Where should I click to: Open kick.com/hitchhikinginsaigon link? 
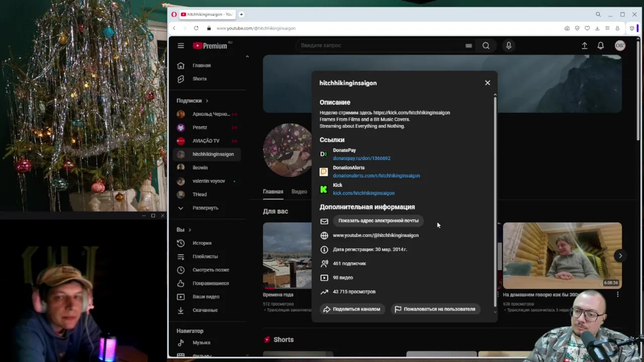[363, 193]
